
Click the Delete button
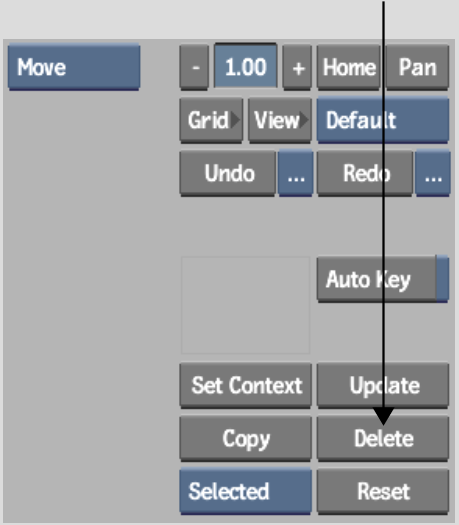point(383,438)
